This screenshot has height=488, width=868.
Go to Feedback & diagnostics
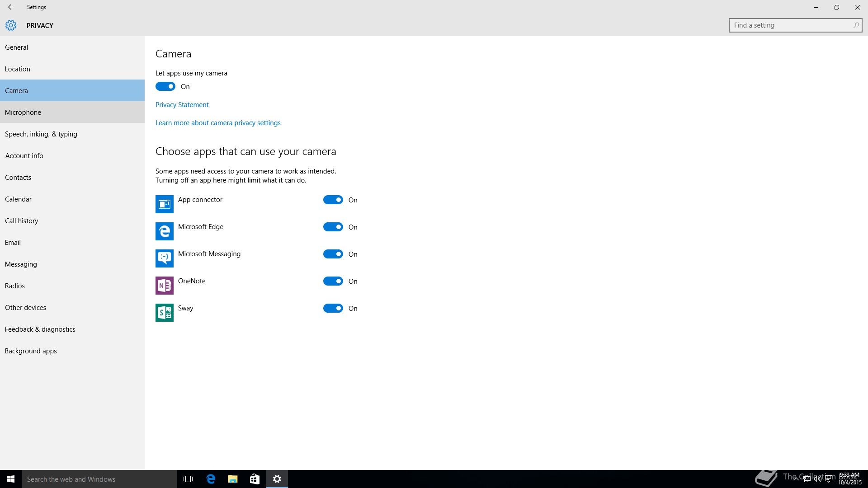point(72,329)
